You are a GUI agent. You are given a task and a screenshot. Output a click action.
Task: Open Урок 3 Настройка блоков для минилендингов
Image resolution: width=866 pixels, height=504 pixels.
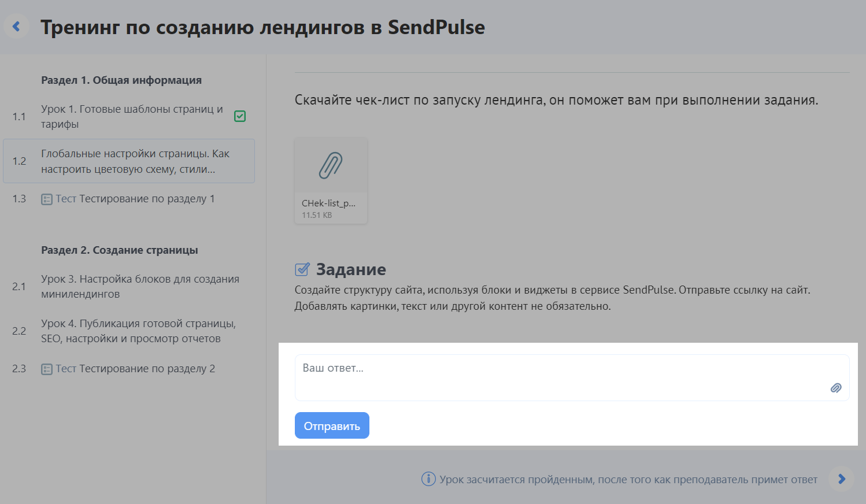(x=128, y=287)
